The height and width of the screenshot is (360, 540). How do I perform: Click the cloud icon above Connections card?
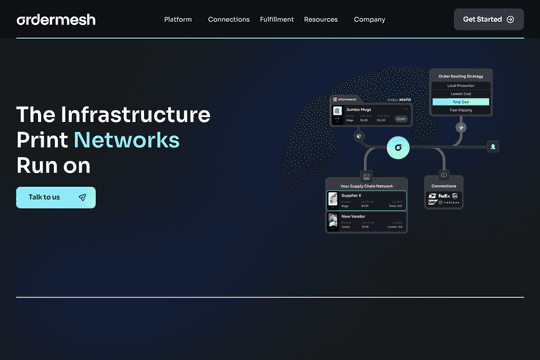[x=444, y=175]
